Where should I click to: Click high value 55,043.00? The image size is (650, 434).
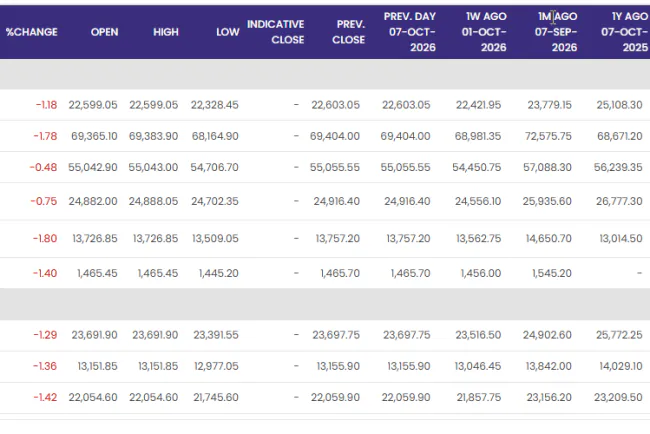(153, 167)
